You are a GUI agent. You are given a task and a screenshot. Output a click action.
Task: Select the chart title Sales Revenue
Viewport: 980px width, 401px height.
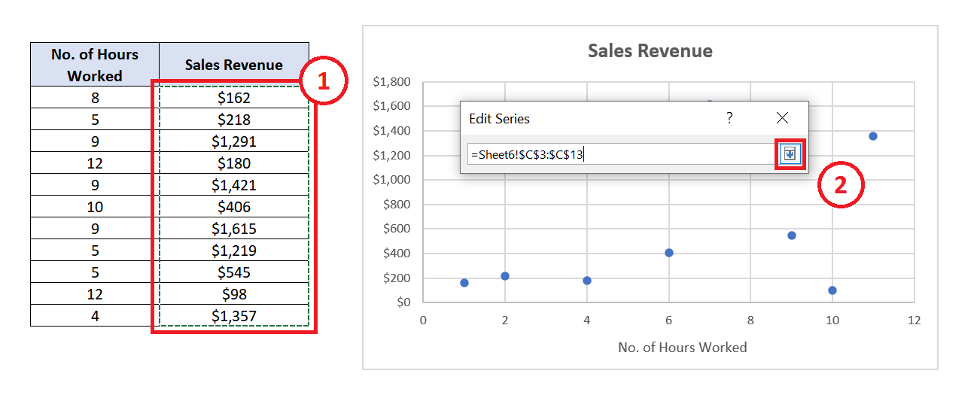[650, 51]
